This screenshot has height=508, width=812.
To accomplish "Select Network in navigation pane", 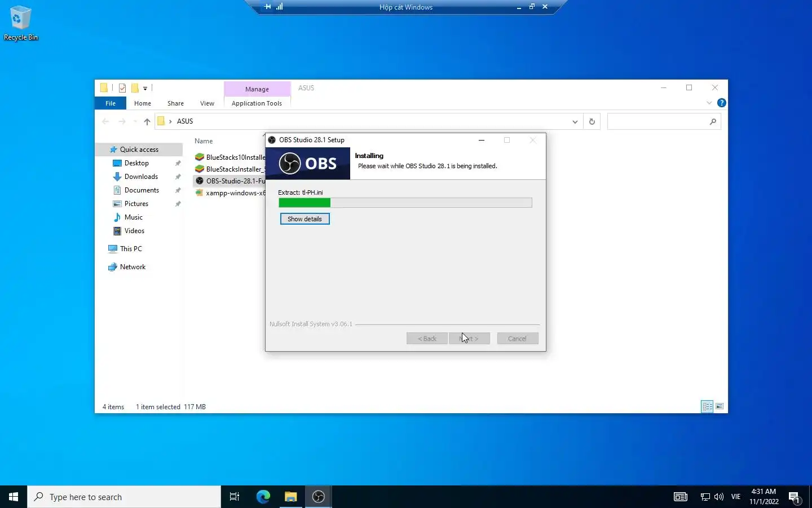I will pyautogui.click(x=133, y=267).
